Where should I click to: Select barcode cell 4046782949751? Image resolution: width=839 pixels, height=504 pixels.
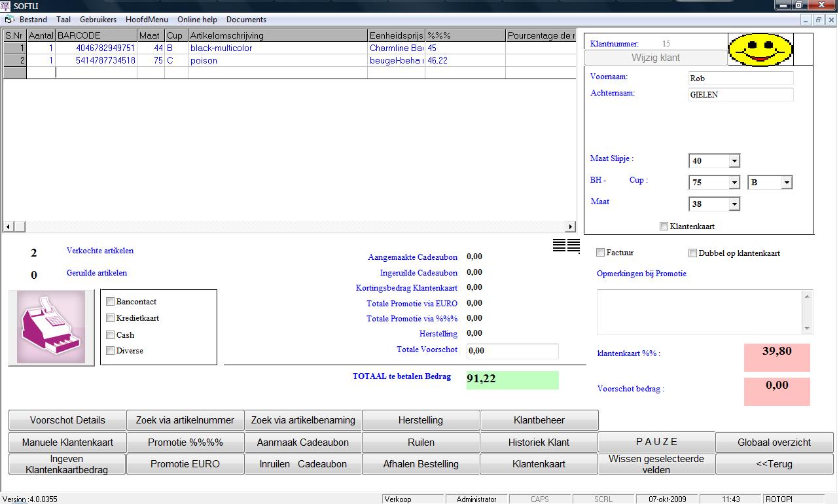(x=96, y=48)
